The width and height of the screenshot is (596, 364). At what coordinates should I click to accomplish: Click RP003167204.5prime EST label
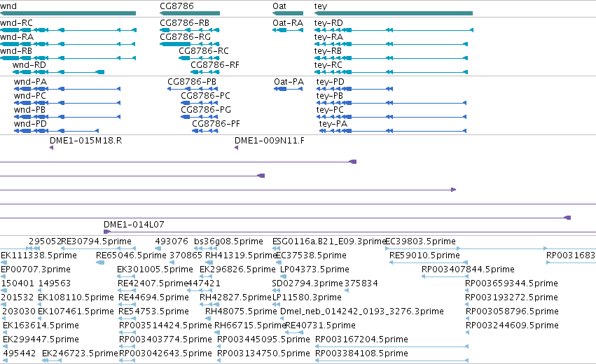(x=362, y=339)
